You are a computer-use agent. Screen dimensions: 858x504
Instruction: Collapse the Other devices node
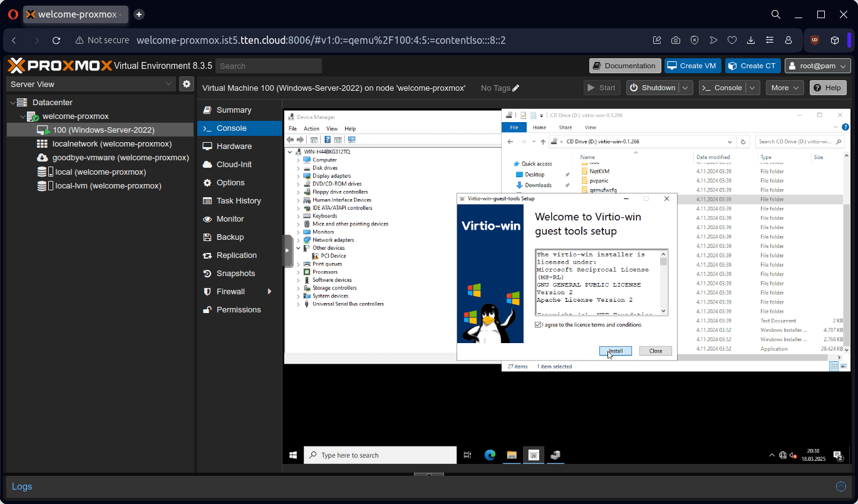pyautogui.click(x=298, y=248)
